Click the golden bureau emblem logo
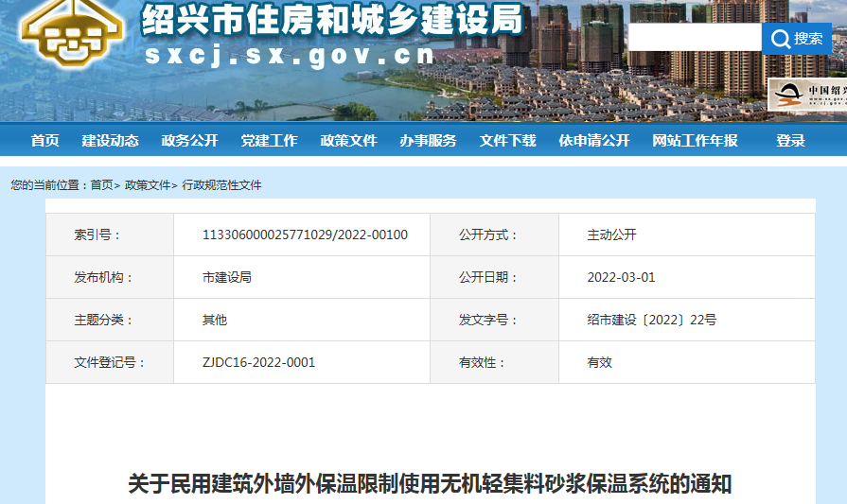The width and height of the screenshot is (847, 504). coord(71,36)
